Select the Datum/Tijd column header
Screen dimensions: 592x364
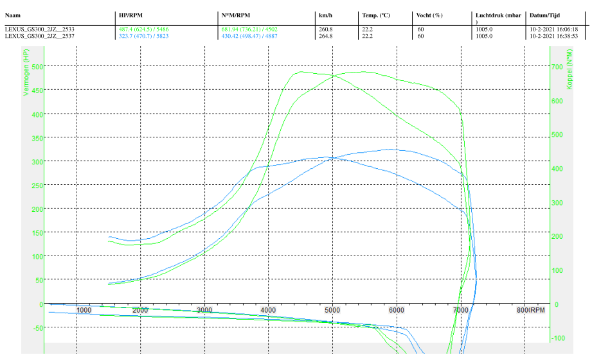(545, 15)
